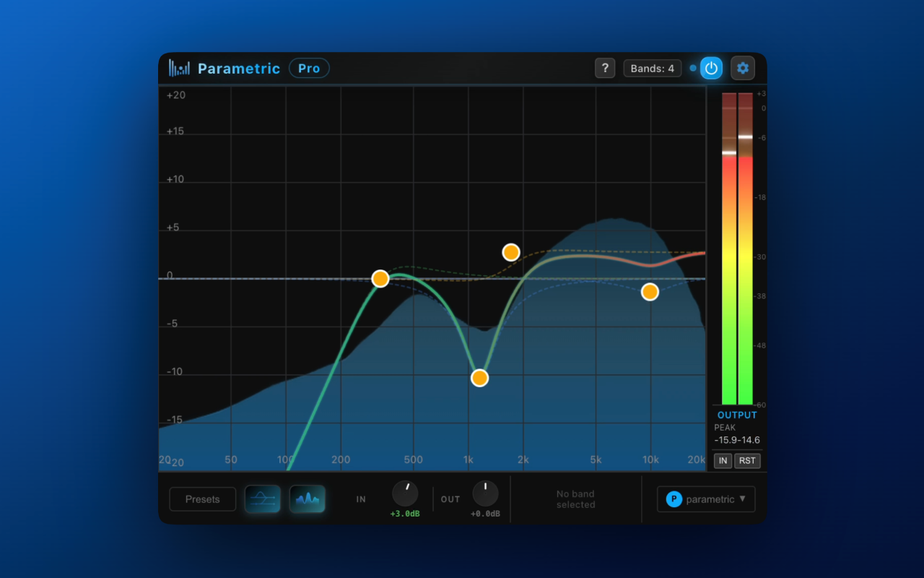The height and width of the screenshot is (578, 924).
Task: Open the Bands: 4 selector
Action: pos(652,67)
